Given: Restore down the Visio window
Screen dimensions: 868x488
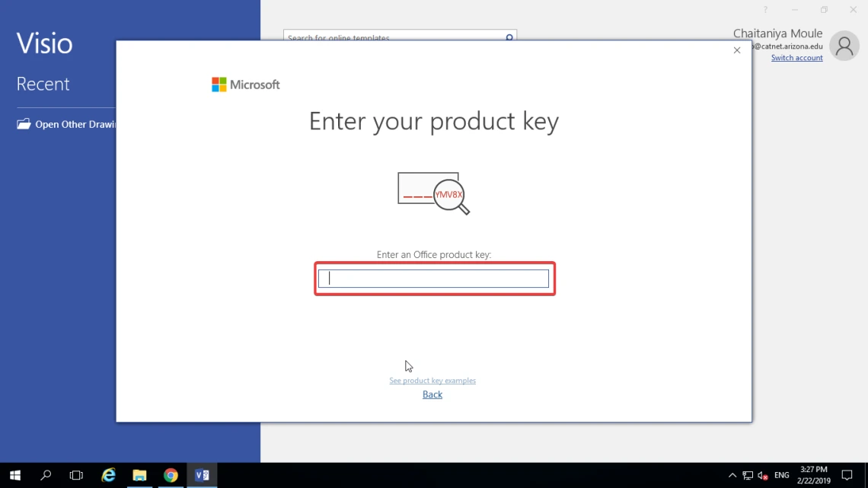Looking at the screenshot, I should click(x=825, y=9).
